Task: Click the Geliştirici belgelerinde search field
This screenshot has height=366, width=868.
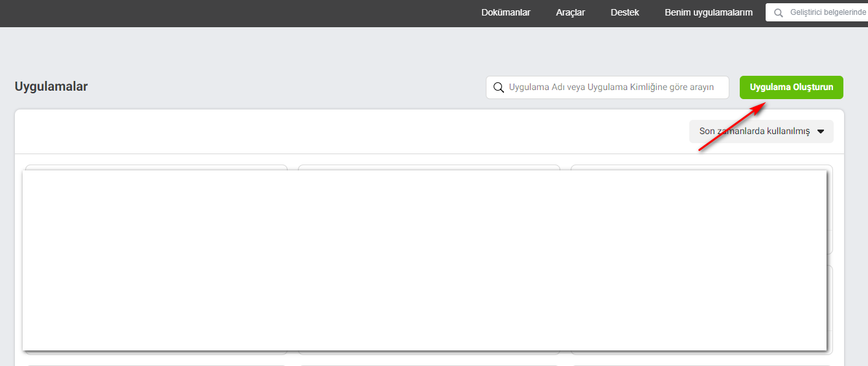Action: pyautogui.click(x=817, y=12)
